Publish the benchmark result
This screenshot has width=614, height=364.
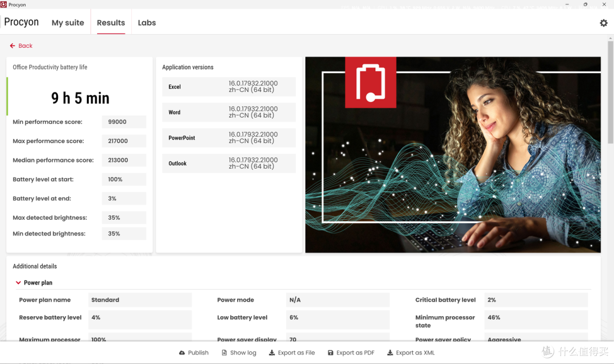(194, 353)
